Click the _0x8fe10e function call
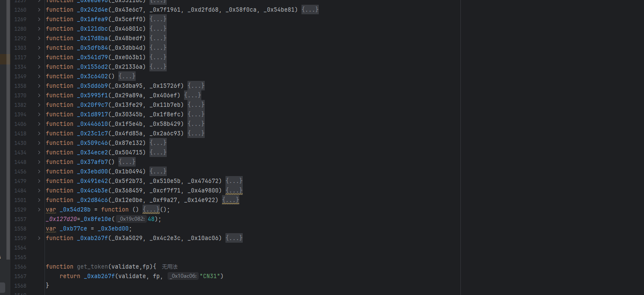The height and width of the screenshot is (295, 644). pyautogui.click(x=96, y=219)
